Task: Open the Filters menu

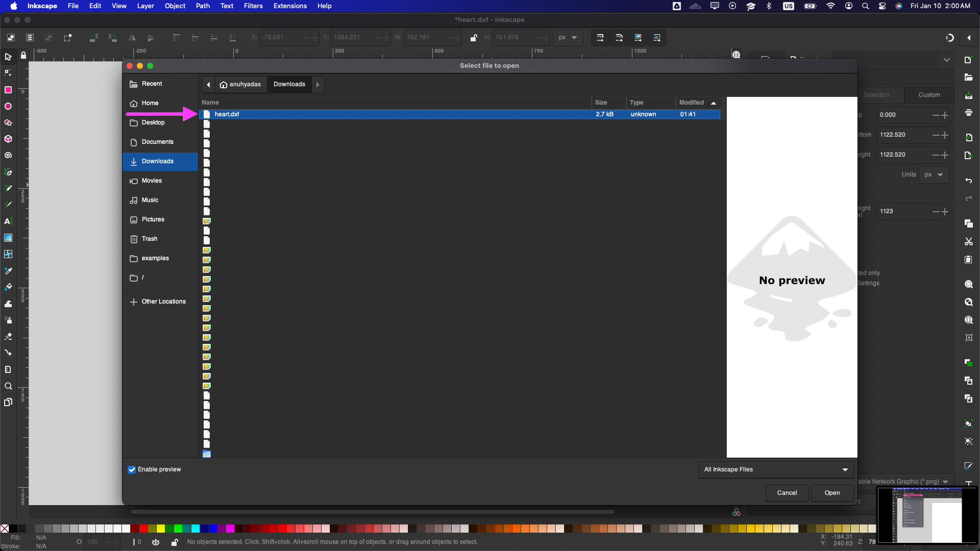Action: pyautogui.click(x=253, y=6)
